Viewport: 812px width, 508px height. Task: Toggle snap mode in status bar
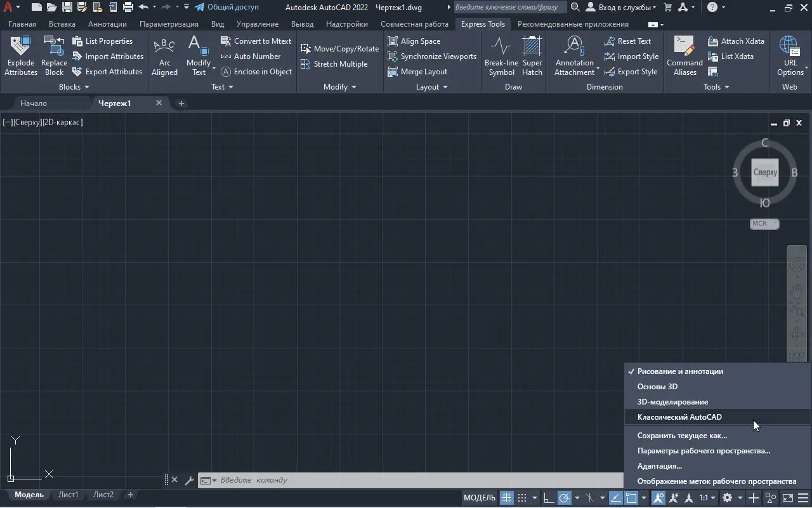coord(522,498)
